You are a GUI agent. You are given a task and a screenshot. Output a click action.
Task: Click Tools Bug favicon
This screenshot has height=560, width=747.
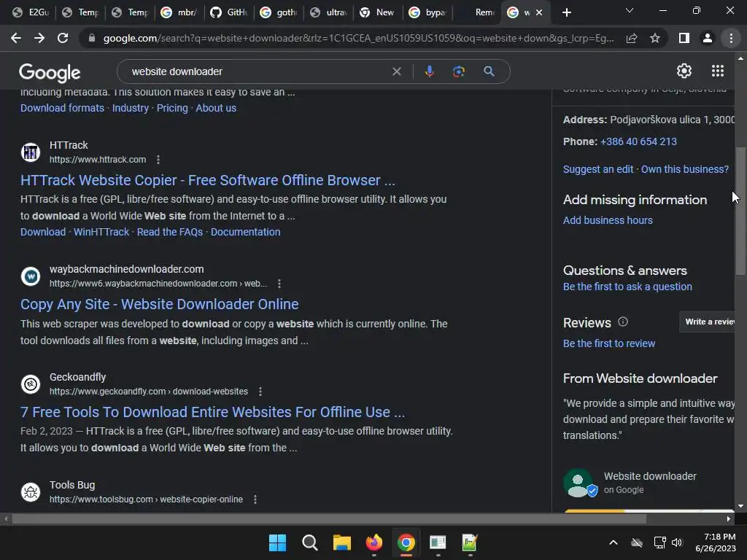[x=31, y=492]
